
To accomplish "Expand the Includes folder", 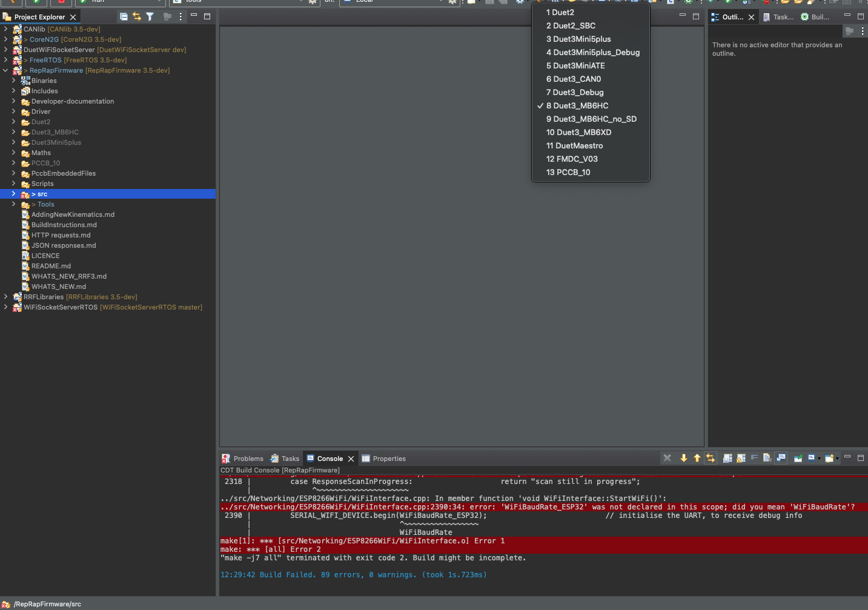I will (14, 90).
